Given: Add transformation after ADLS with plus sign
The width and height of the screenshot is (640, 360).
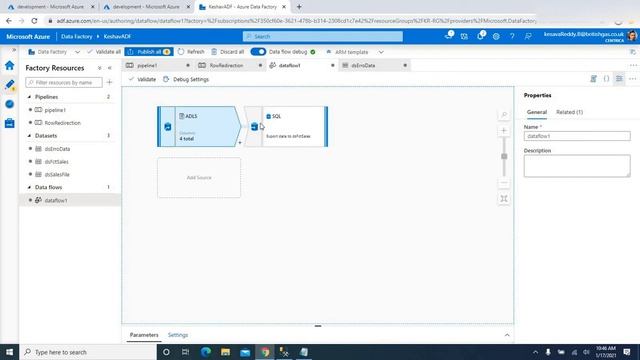Looking at the screenshot, I should [240, 143].
